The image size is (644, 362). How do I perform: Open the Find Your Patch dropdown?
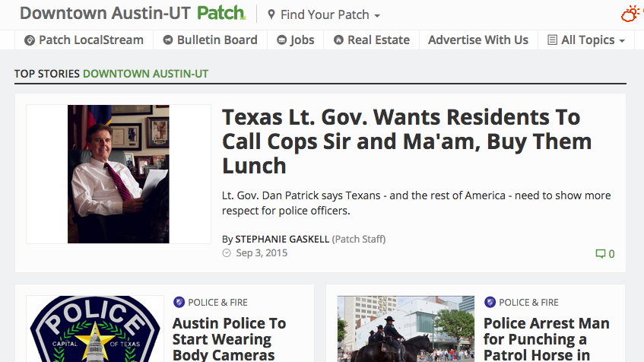click(x=324, y=14)
